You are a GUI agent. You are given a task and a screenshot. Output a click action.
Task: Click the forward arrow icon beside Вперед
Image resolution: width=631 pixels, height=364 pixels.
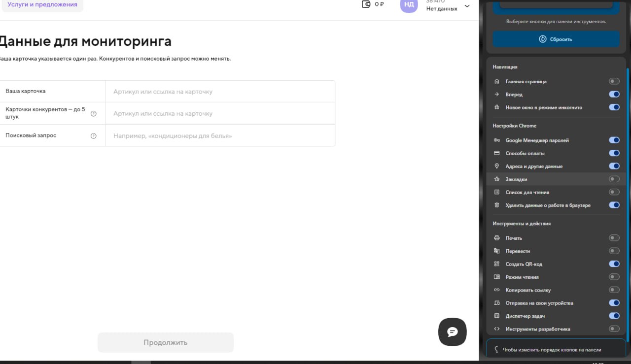click(x=497, y=94)
